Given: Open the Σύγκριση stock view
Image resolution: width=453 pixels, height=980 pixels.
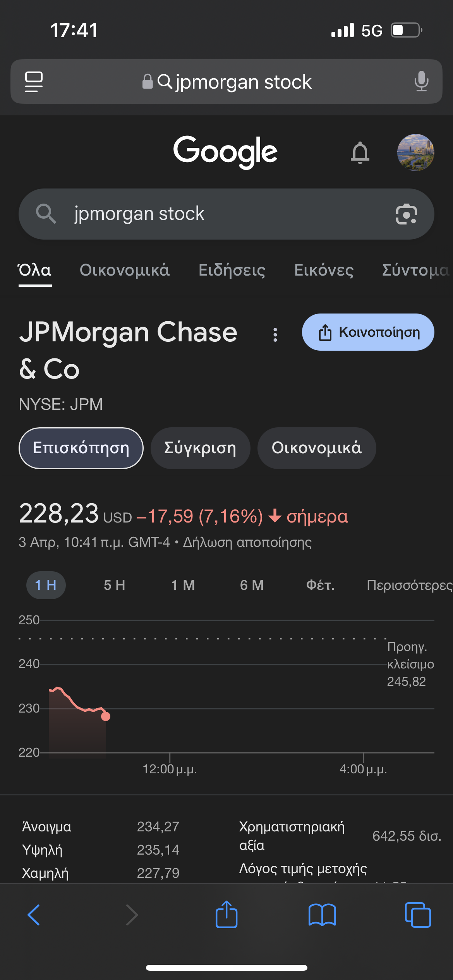Looking at the screenshot, I should coord(200,448).
